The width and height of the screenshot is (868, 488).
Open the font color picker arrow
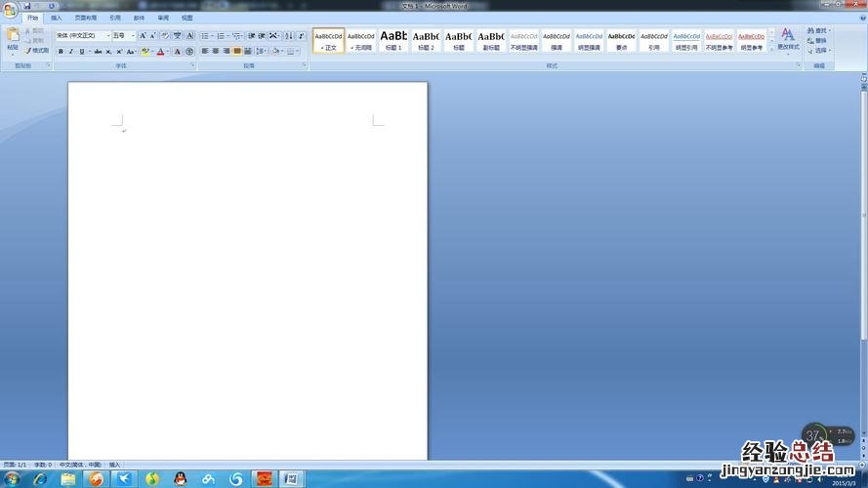coord(168,52)
